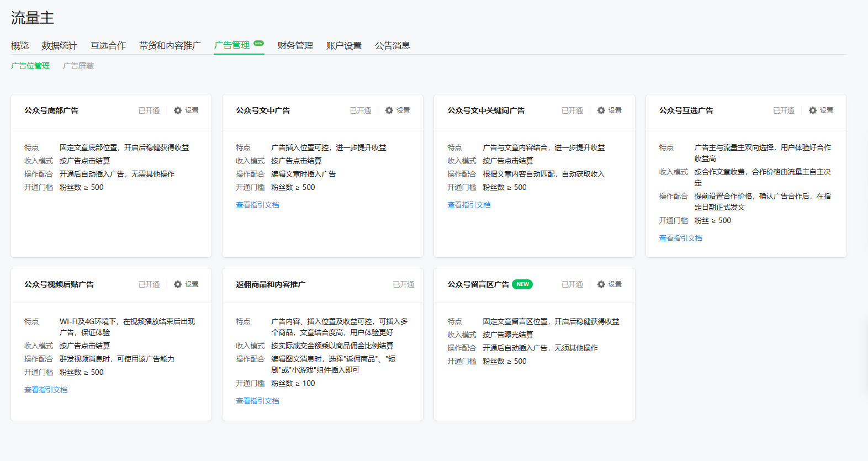868x461 pixels.
Task: Click the 公众号视频后贴广告 card title
Action: click(59, 284)
